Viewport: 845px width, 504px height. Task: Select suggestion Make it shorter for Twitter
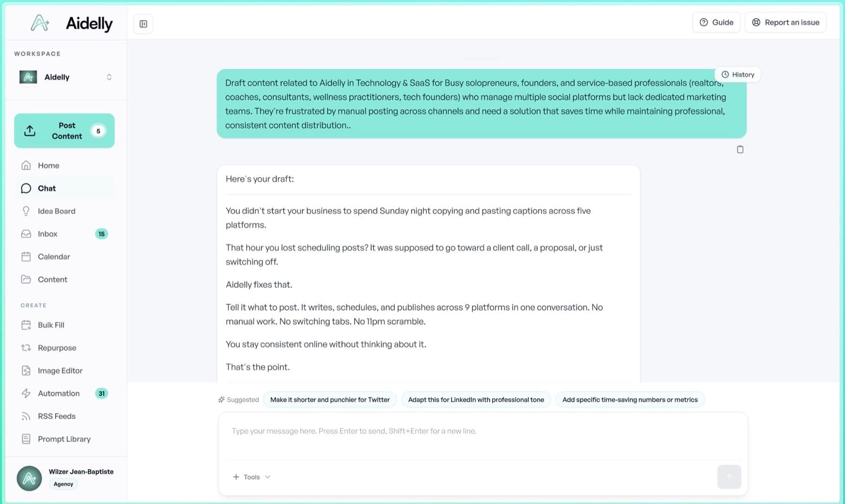[330, 400]
